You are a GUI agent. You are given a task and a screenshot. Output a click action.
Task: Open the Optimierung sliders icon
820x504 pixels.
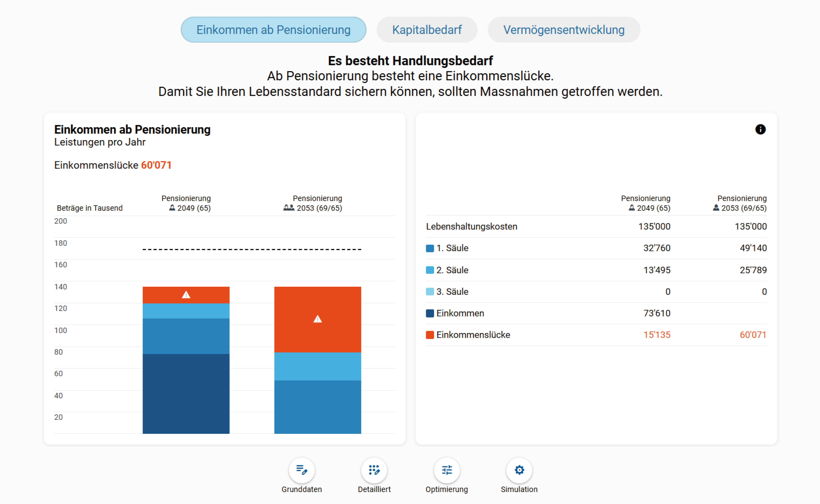tap(447, 470)
